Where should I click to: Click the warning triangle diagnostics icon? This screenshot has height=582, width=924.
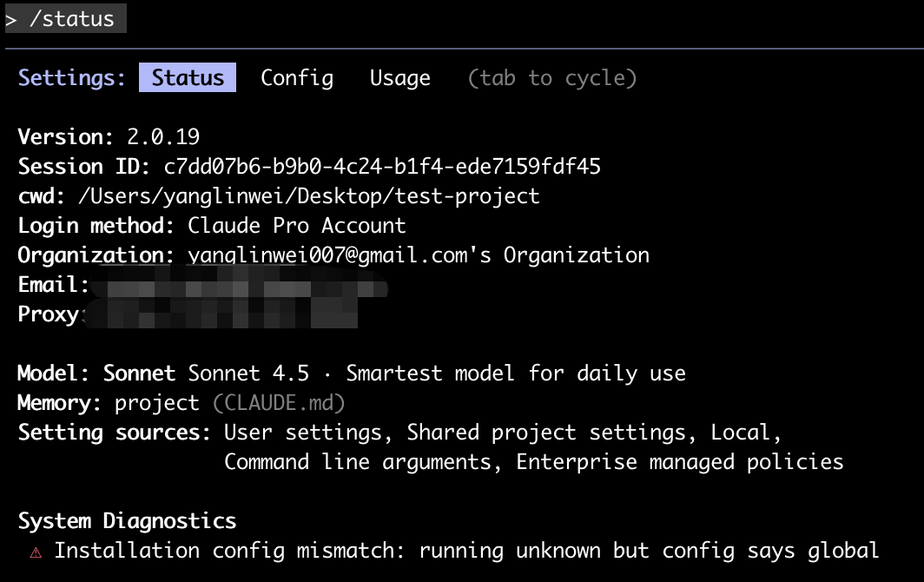[x=36, y=552]
